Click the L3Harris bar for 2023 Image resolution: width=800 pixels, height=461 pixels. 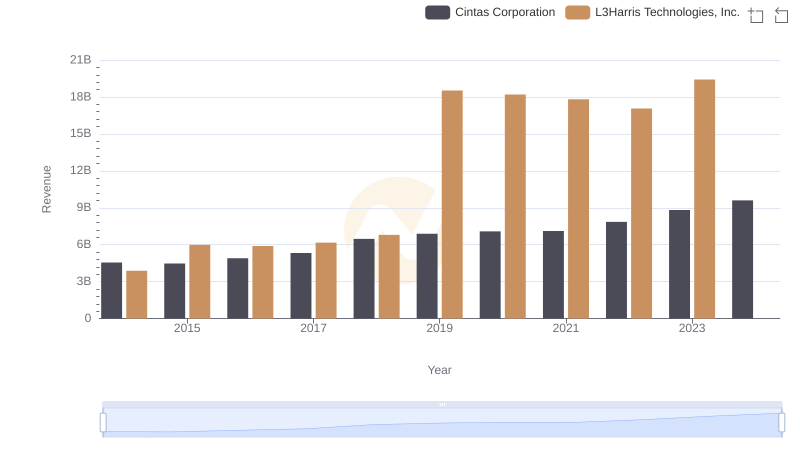(705, 199)
